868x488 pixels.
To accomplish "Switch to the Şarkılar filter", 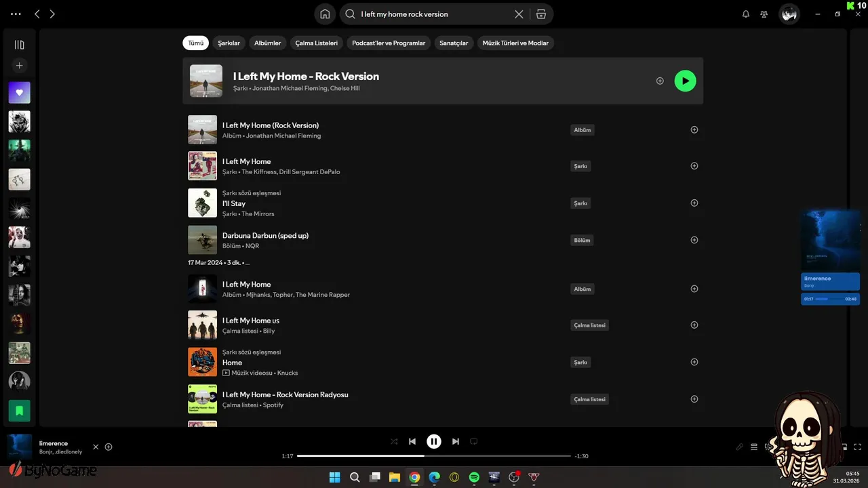I will click(x=229, y=43).
